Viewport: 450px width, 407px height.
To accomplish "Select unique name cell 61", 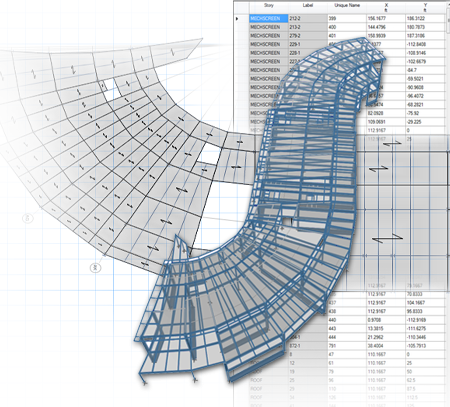I will (x=347, y=363).
